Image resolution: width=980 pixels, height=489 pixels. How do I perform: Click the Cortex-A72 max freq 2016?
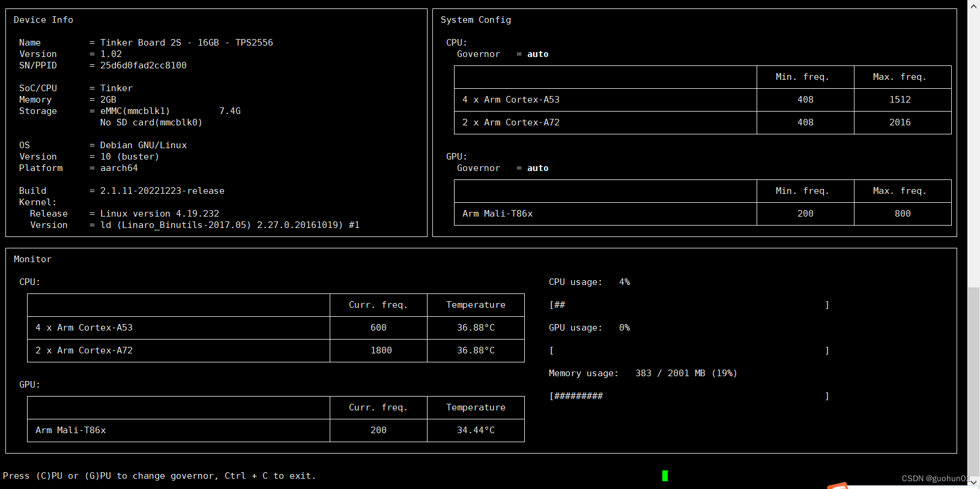pos(900,122)
